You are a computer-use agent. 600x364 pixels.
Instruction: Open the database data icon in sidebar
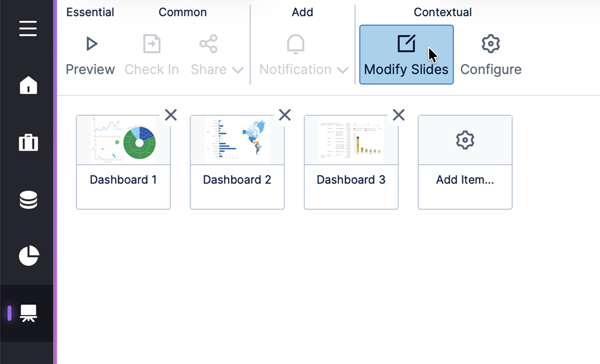tap(28, 200)
